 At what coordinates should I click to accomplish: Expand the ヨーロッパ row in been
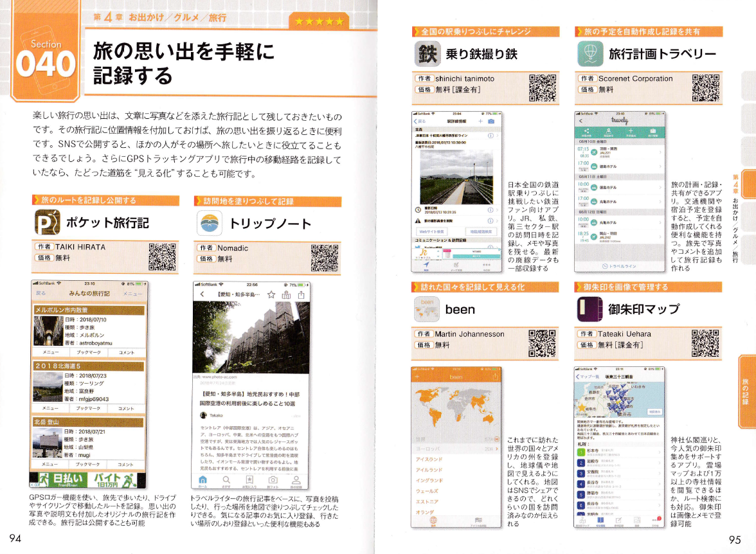pyautogui.click(x=456, y=449)
